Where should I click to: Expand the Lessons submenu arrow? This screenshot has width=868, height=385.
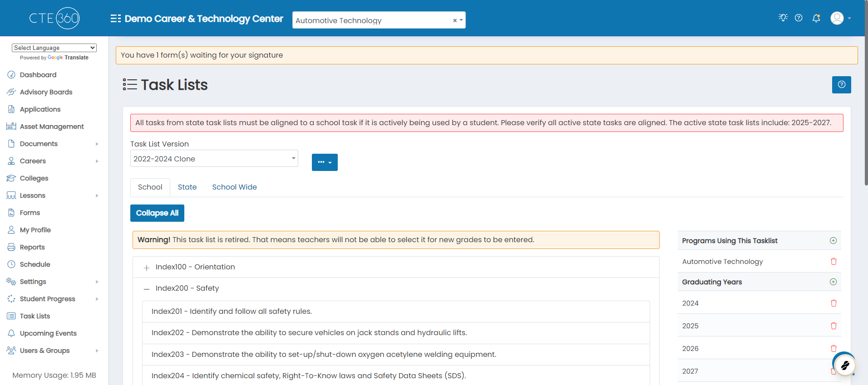(x=97, y=195)
